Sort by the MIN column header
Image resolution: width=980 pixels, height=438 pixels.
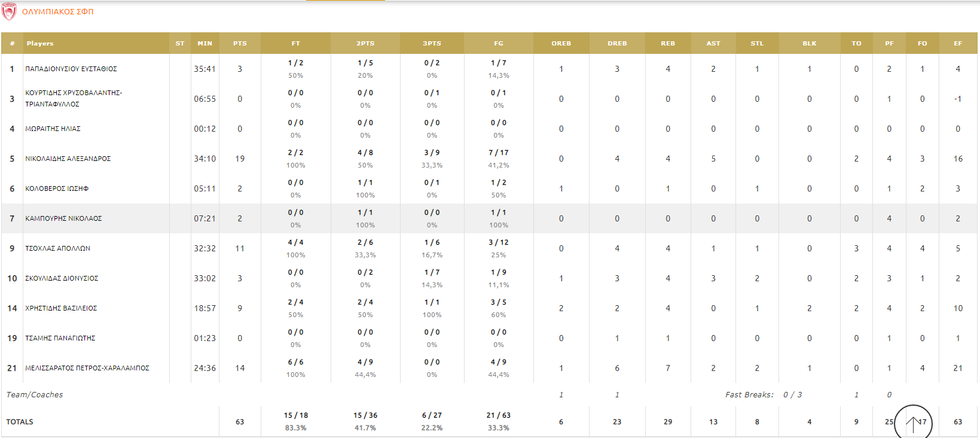pos(204,44)
